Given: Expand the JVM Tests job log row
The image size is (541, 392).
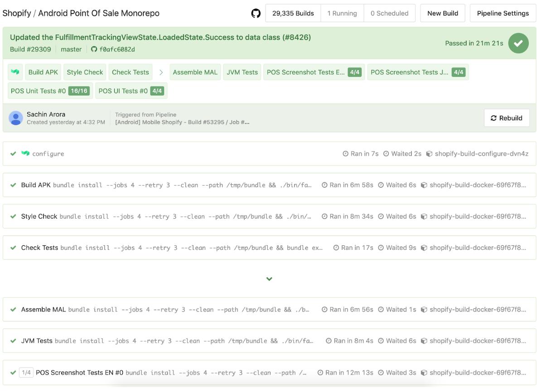Looking at the screenshot, I should [x=270, y=341].
